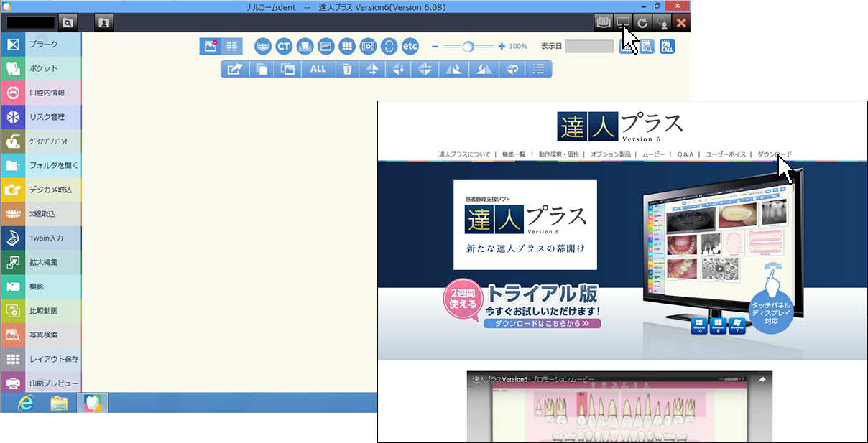
Task: Open ムービー in the website navigation
Action: 654,154
